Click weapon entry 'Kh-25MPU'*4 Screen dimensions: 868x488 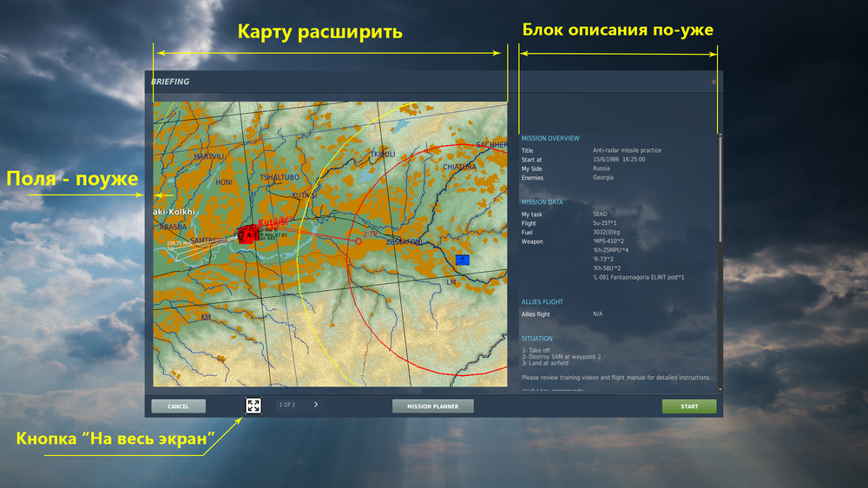(x=610, y=250)
